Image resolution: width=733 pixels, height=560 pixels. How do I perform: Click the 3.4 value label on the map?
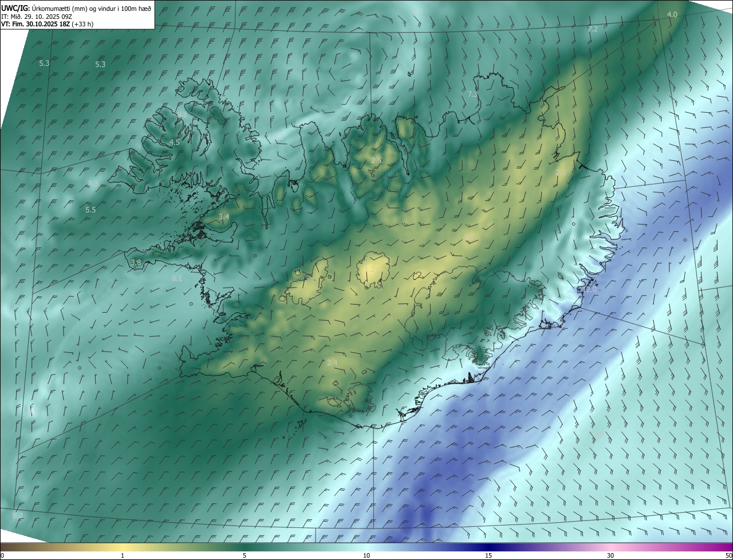[224, 217]
